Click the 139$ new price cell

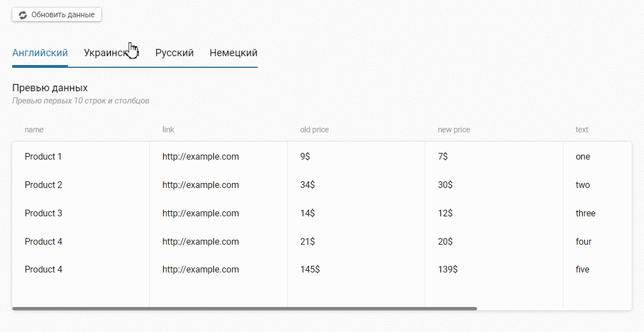(448, 270)
